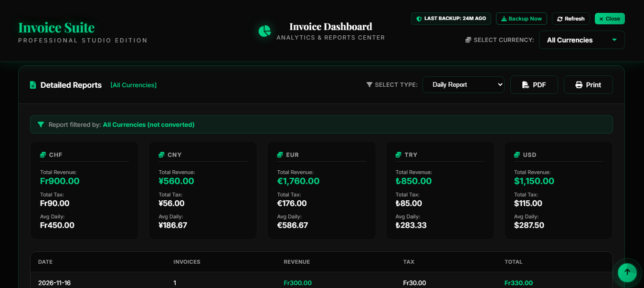The image size is (644, 288).
Task: Click the Invoice Dashboard heading
Action: coord(331,27)
